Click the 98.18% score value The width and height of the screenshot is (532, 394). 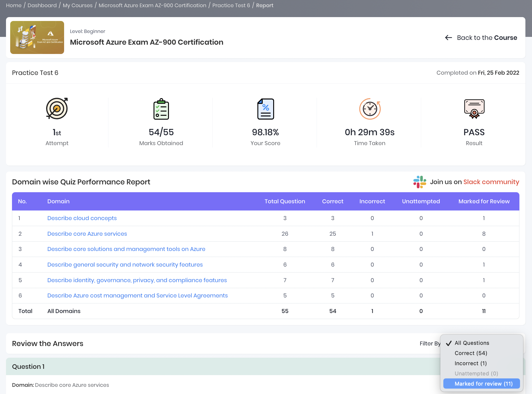[265, 132]
